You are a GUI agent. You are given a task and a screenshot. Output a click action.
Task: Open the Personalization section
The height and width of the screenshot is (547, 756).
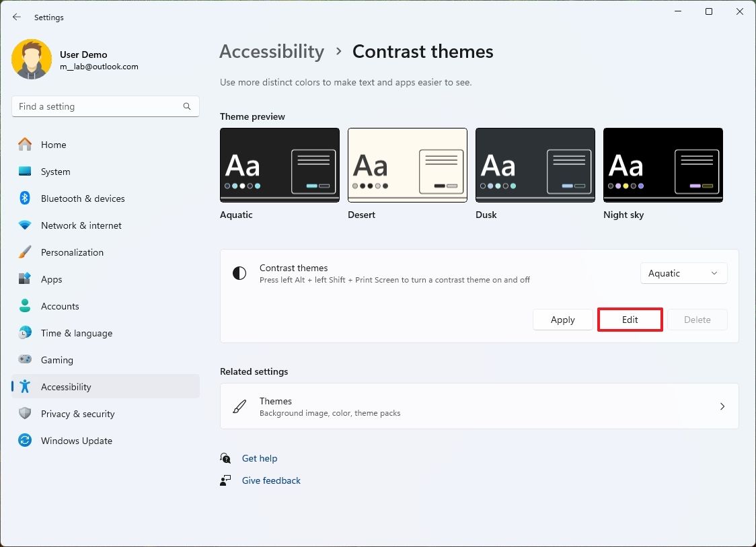pyautogui.click(x=72, y=252)
